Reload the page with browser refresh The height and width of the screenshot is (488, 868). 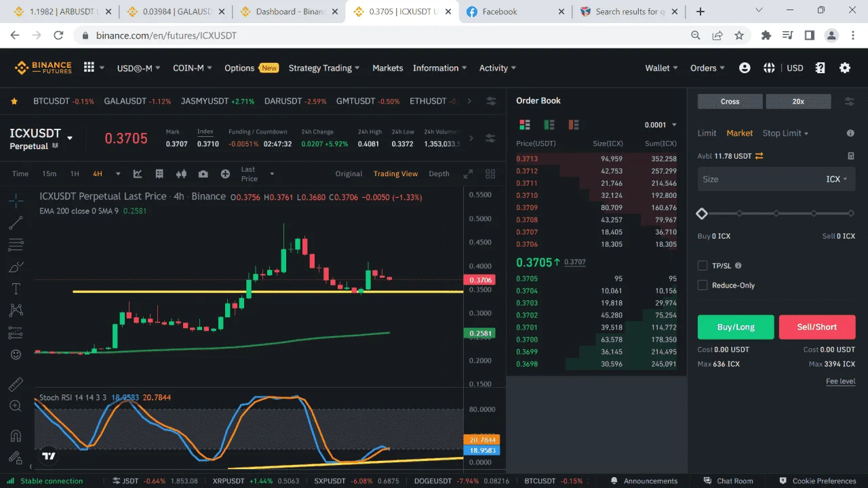(58, 35)
